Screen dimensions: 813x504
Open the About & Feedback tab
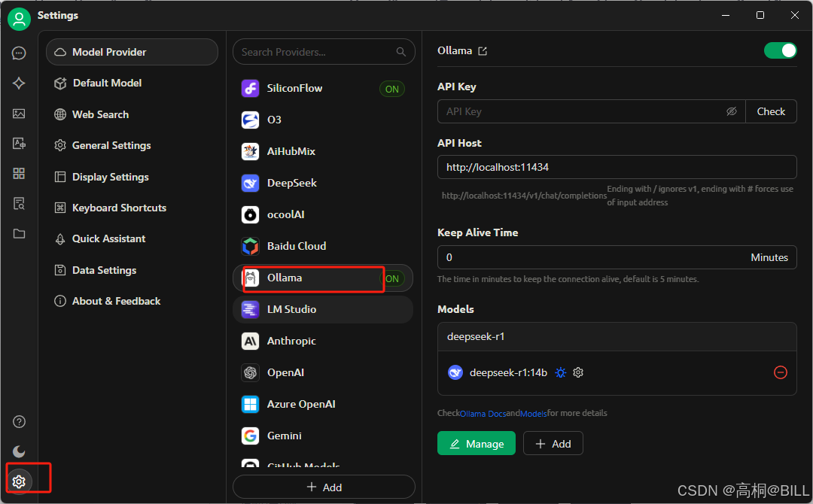pos(132,301)
